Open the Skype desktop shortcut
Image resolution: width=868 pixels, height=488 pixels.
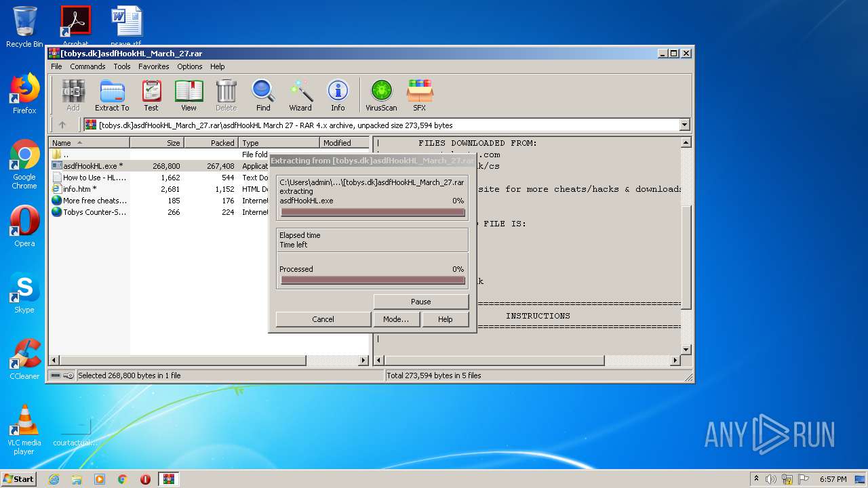click(x=24, y=293)
